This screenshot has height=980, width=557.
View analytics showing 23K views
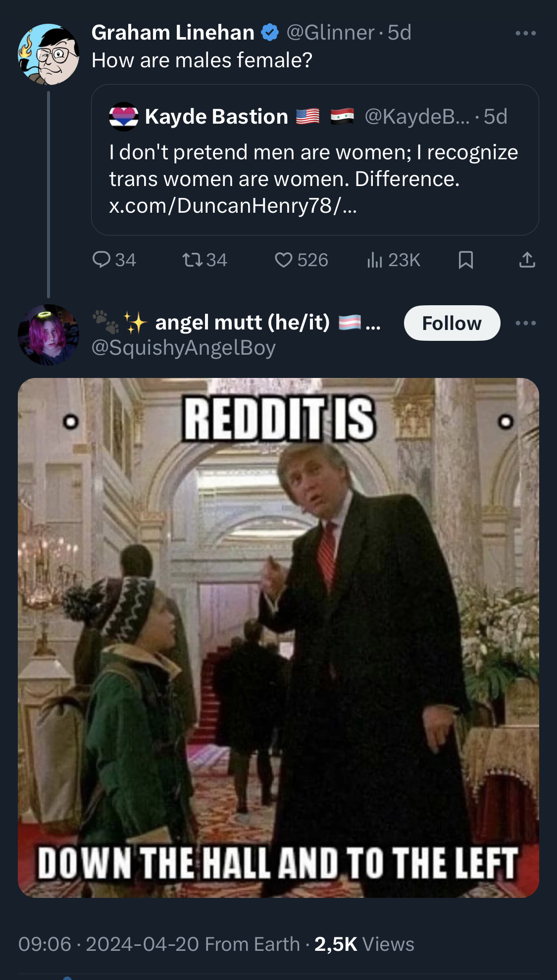pos(394,260)
